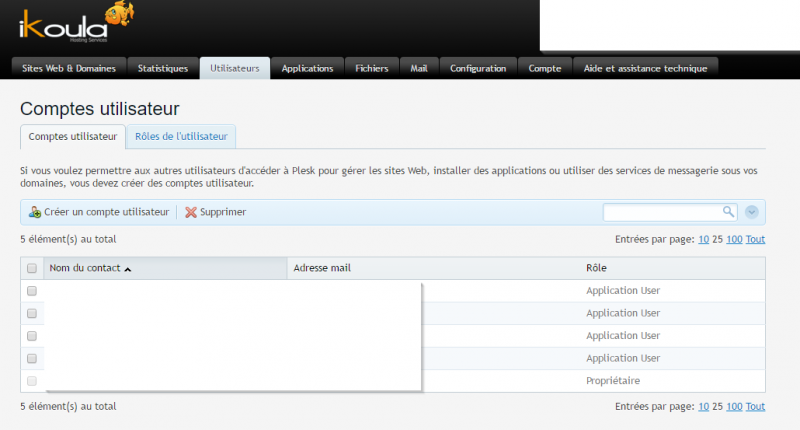Click the red X Supprimer icon
Screen dimensions: 800x430
[x=191, y=212]
